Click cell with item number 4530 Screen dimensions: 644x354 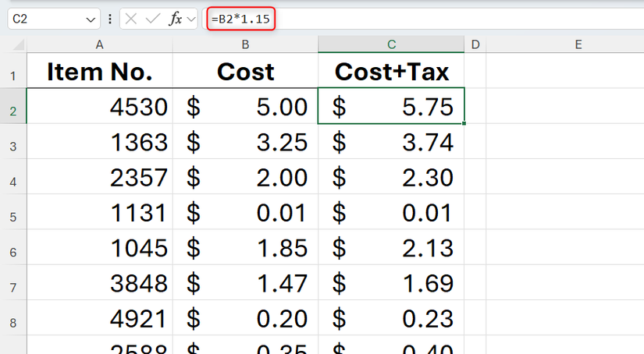click(100, 106)
